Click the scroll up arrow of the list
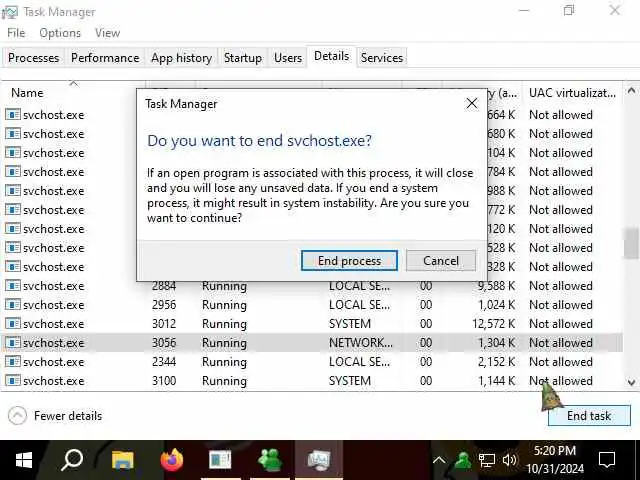 point(631,91)
